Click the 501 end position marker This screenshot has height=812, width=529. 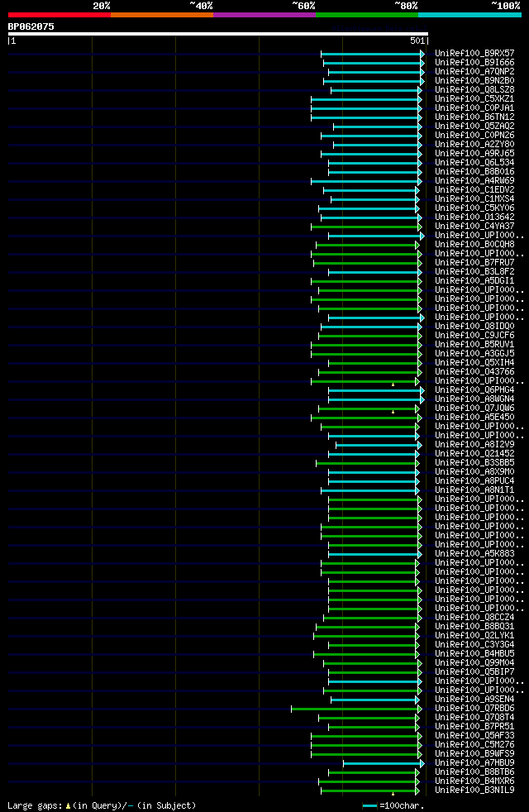pyautogui.click(x=417, y=41)
